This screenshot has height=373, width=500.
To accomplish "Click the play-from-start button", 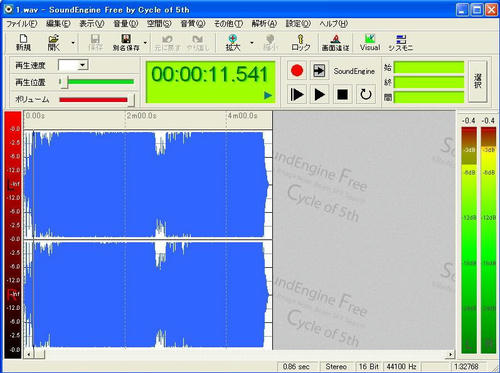I will pos(297,95).
